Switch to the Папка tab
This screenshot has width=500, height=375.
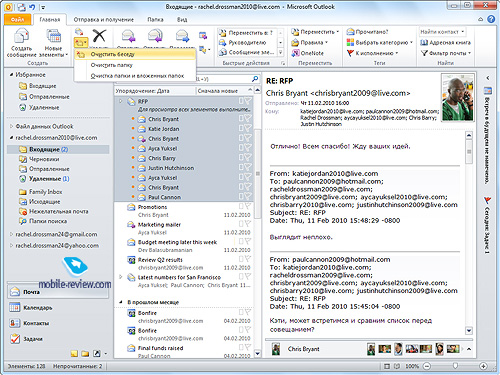155,19
